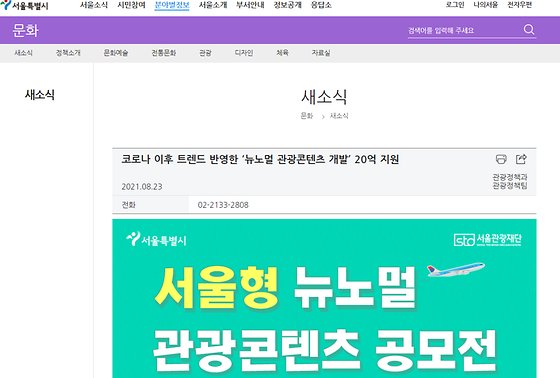
Task: Click the article title about 뉴노멀 관광콘텐츠
Action: (260, 159)
